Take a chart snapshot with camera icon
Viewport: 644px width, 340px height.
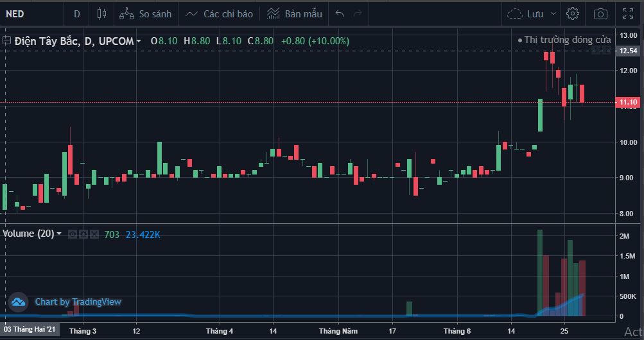point(600,13)
